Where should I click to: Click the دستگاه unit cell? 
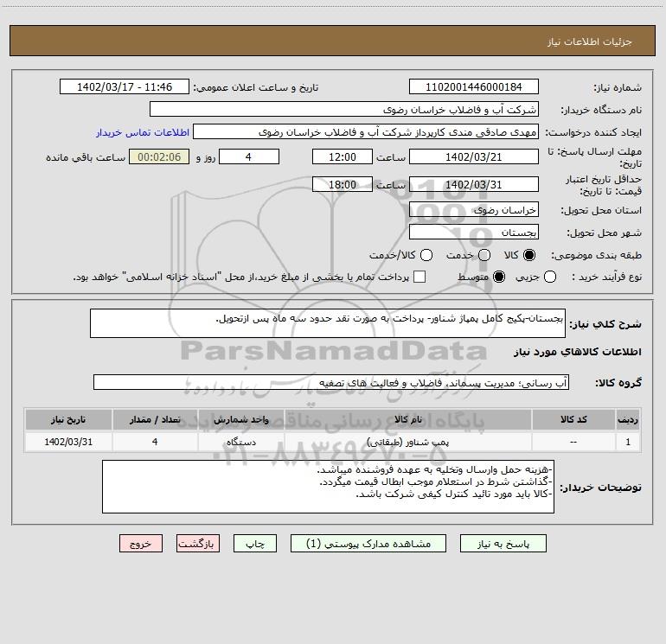coord(240,442)
